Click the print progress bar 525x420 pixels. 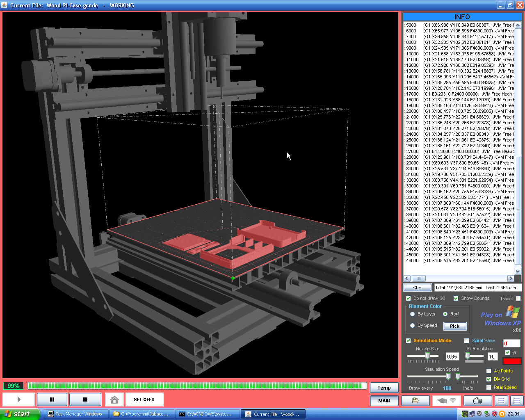click(197, 386)
